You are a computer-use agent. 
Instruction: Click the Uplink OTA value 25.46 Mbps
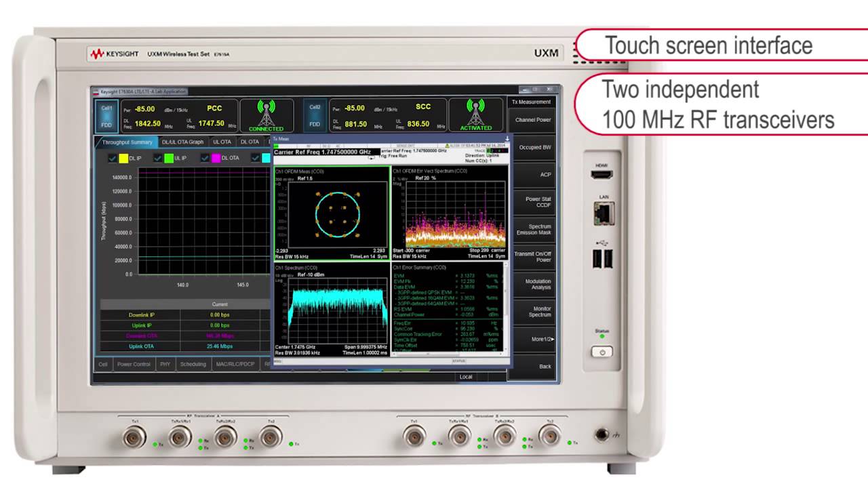coord(219,346)
